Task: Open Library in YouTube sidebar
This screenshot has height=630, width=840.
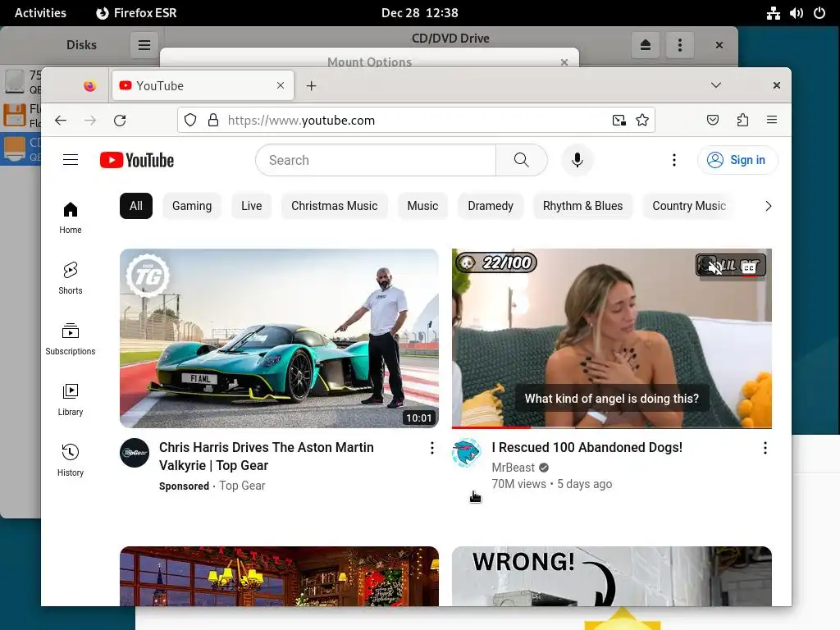Action: click(x=71, y=399)
